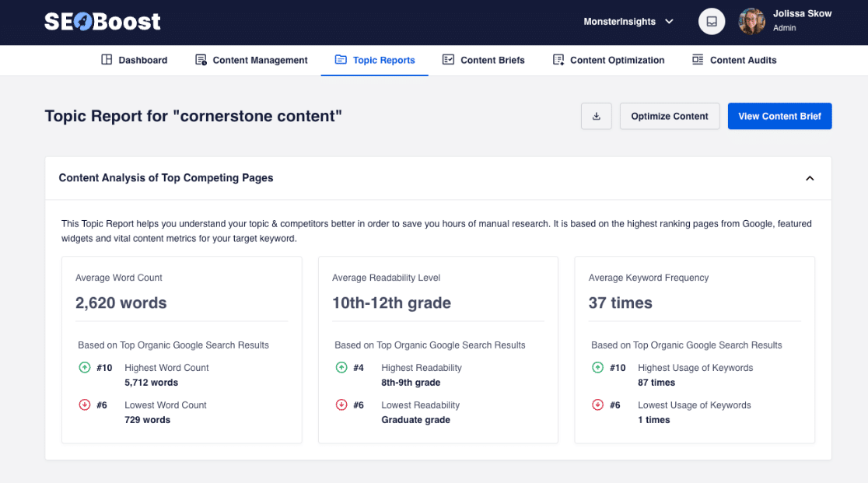
Task: Click the View Content Brief button
Action: (x=779, y=115)
